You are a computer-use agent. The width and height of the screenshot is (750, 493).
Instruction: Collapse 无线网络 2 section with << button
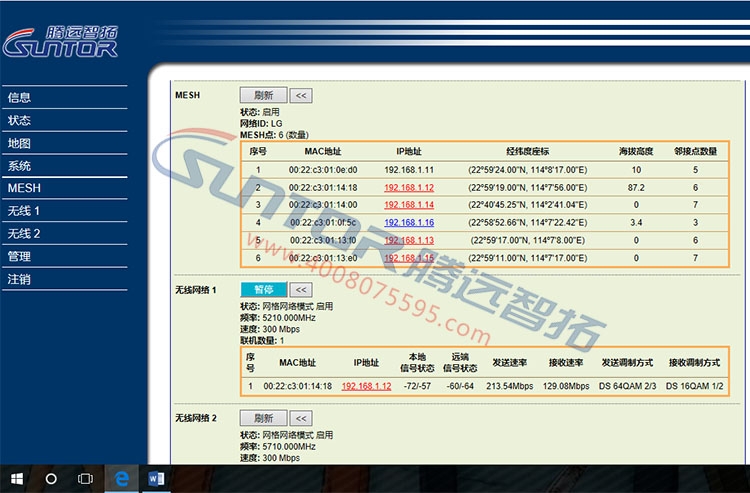tap(301, 419)
